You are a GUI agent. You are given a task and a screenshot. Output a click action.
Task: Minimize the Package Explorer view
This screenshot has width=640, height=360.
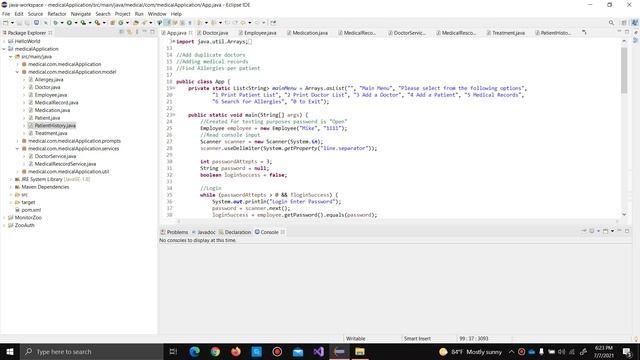[x=144, y=31]
